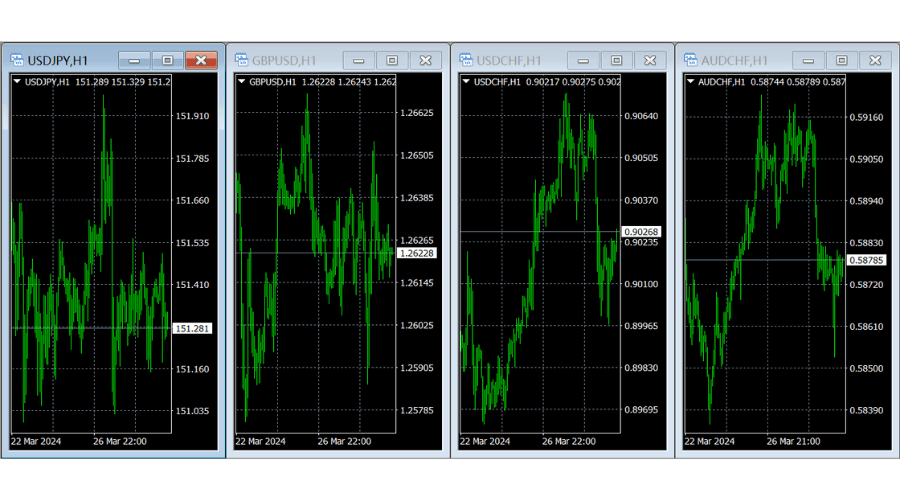
Task: Close the USDJPY,H1 chart window
Action: coord(201,61)
